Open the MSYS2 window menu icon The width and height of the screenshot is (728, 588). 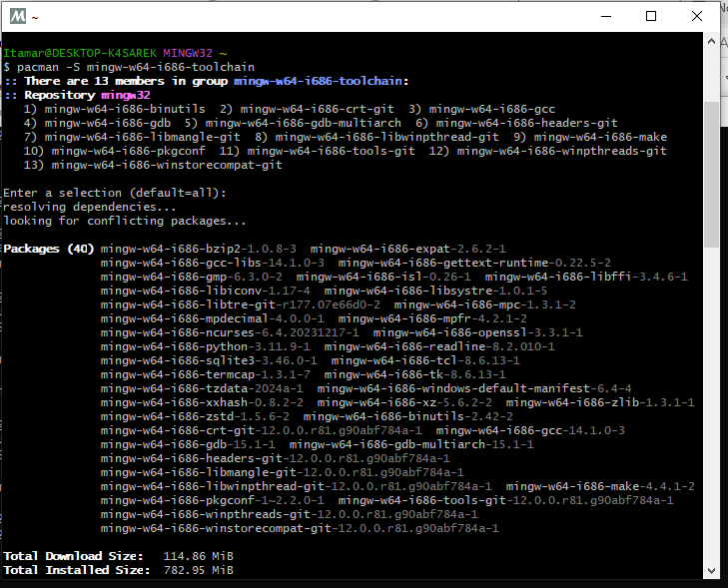[x=18, y=17]
